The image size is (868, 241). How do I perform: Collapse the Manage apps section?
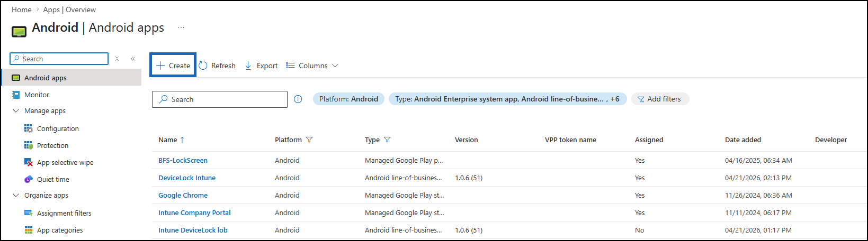click(x=16, y=111)
